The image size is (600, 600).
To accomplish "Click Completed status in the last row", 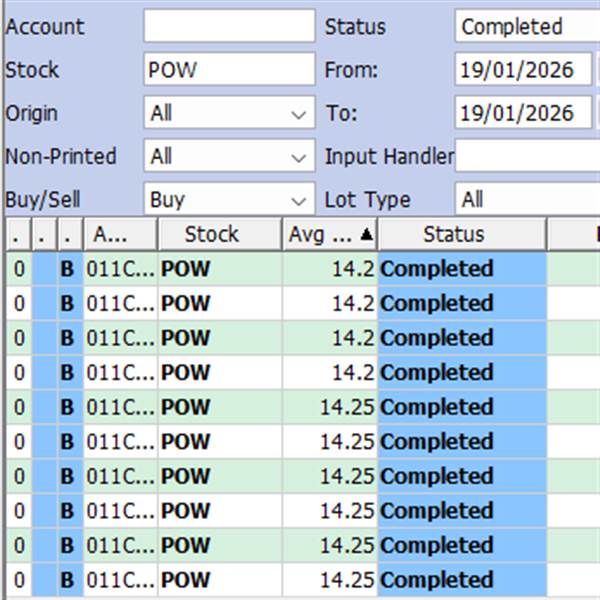I will click(x=437, y=580).
